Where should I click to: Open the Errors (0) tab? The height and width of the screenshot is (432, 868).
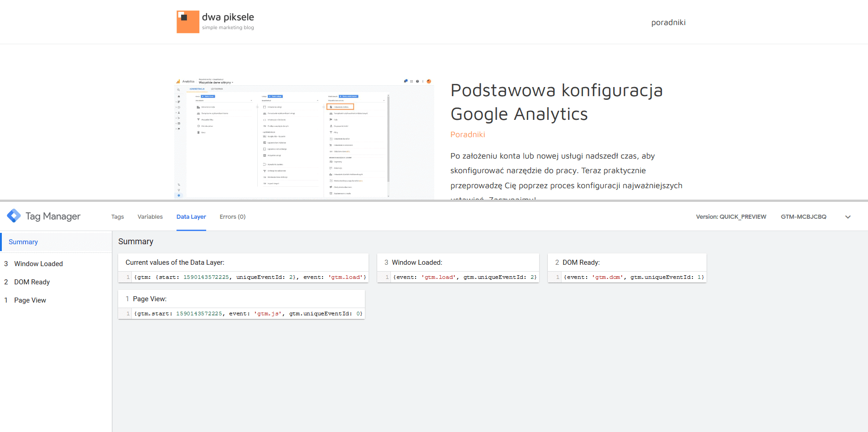tap(232, 217)
